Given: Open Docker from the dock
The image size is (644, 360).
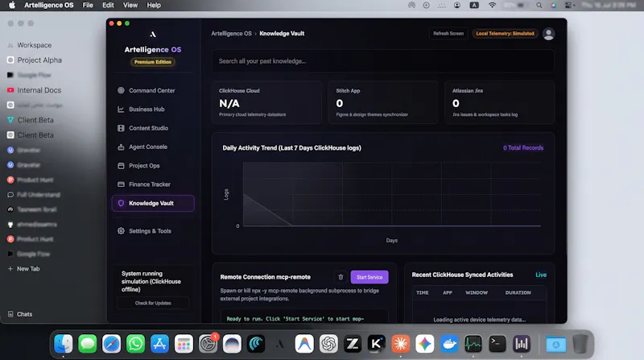Looking at the screenshot, I should coord(449,344).
